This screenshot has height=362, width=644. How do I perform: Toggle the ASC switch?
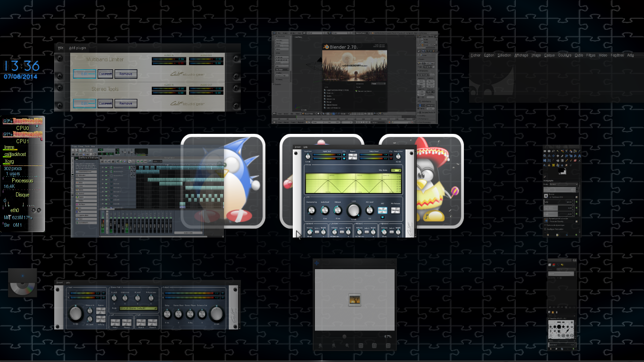382,210
